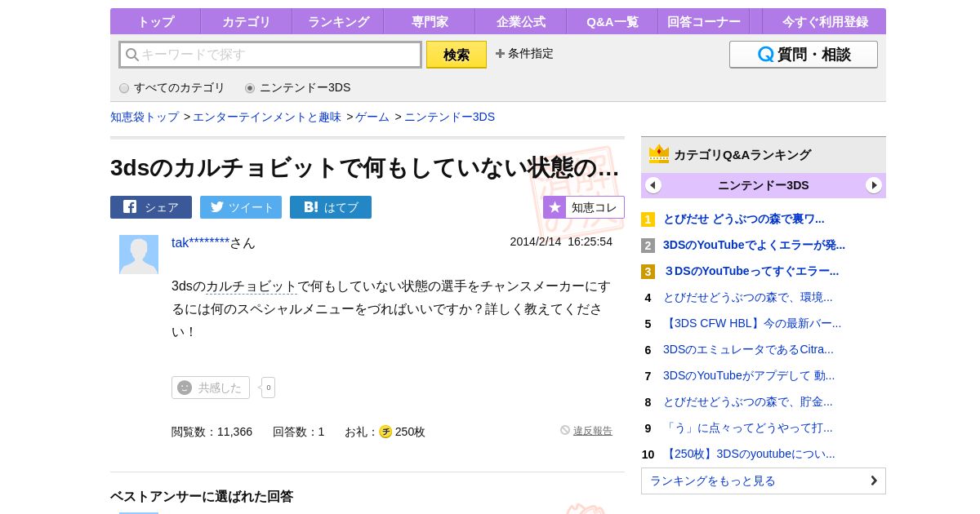Go to the 企業公式 tab
Viewport: 980px width, 514px height.
520,22
